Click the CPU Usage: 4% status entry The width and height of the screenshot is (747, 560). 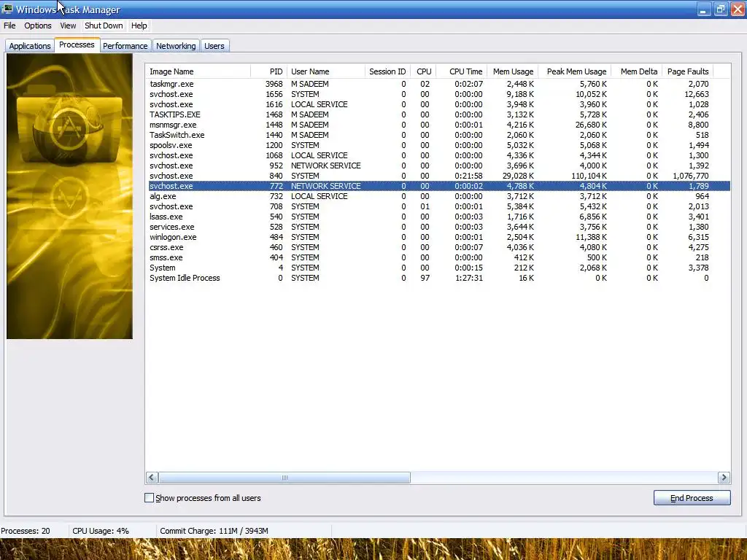point(101,531)
